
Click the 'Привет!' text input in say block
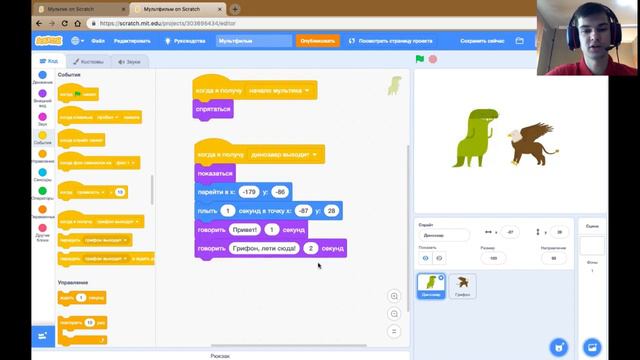(x=244, y=230)
